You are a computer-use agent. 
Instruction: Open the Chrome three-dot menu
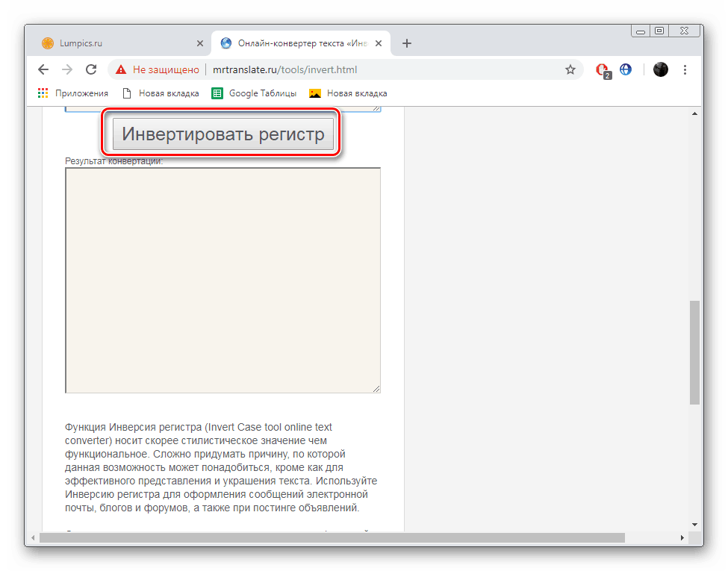(685, 69)
